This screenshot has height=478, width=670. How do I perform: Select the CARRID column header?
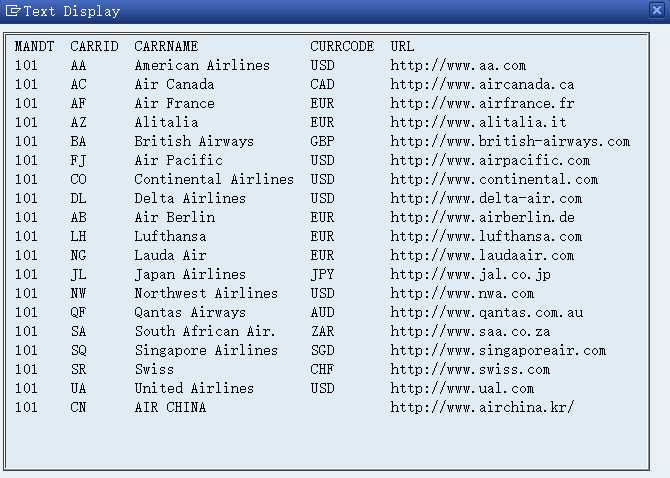click(94, 46)
